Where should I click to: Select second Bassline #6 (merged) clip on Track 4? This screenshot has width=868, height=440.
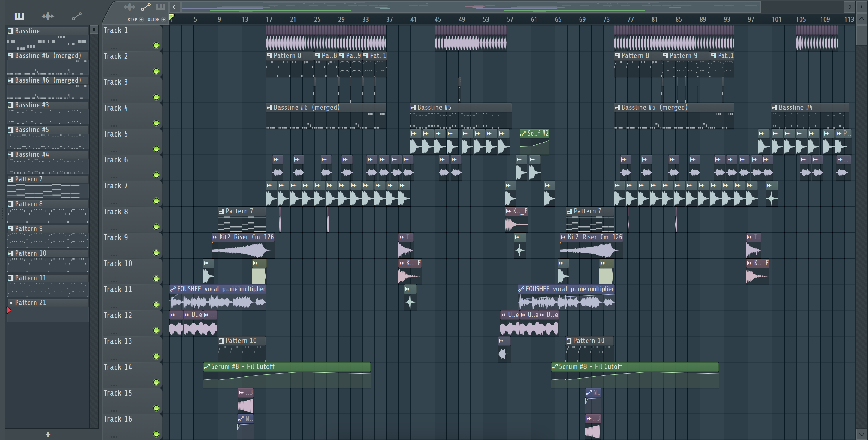pyautogui.click(x=674, y=116)
